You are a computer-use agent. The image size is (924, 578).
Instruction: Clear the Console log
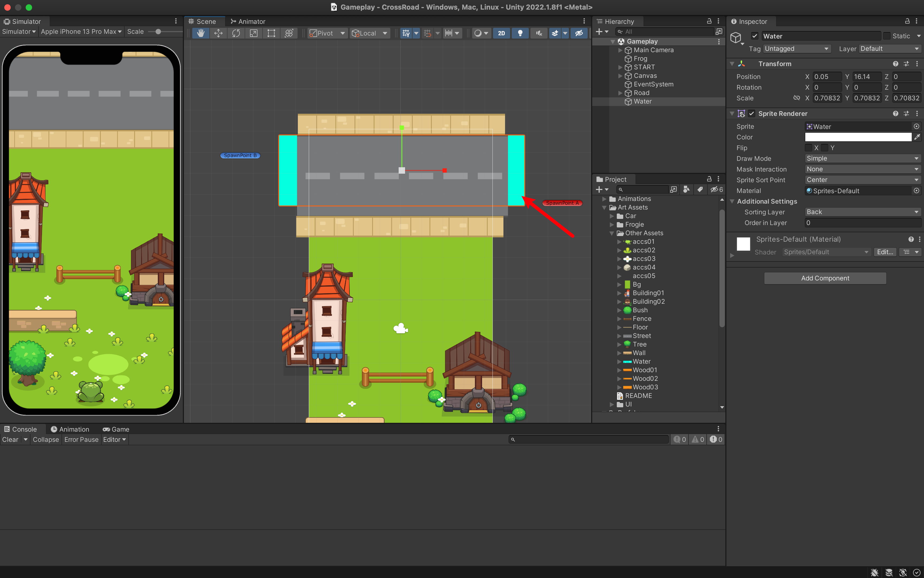10,440
